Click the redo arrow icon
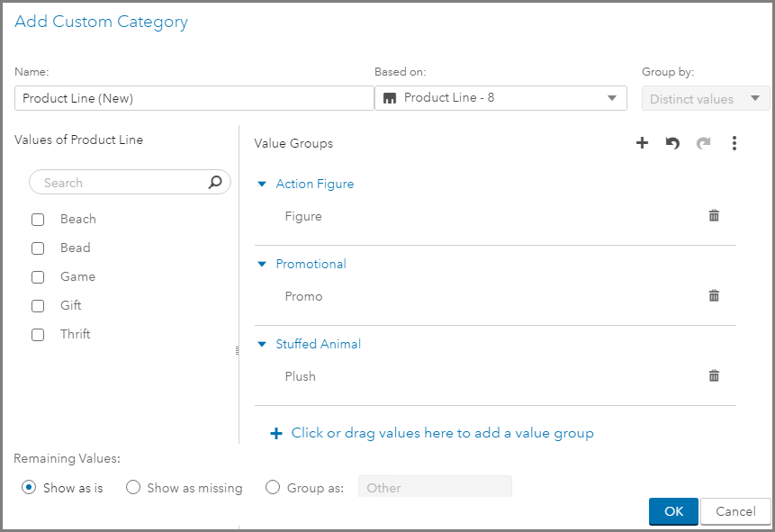This screenshot has width=775, height=532. (703, 143)
